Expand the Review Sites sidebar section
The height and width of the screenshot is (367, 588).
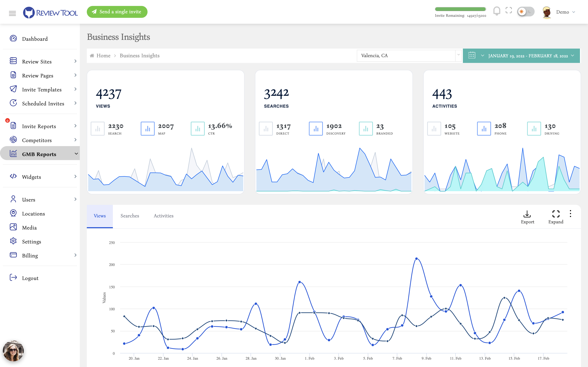point(75,61)
